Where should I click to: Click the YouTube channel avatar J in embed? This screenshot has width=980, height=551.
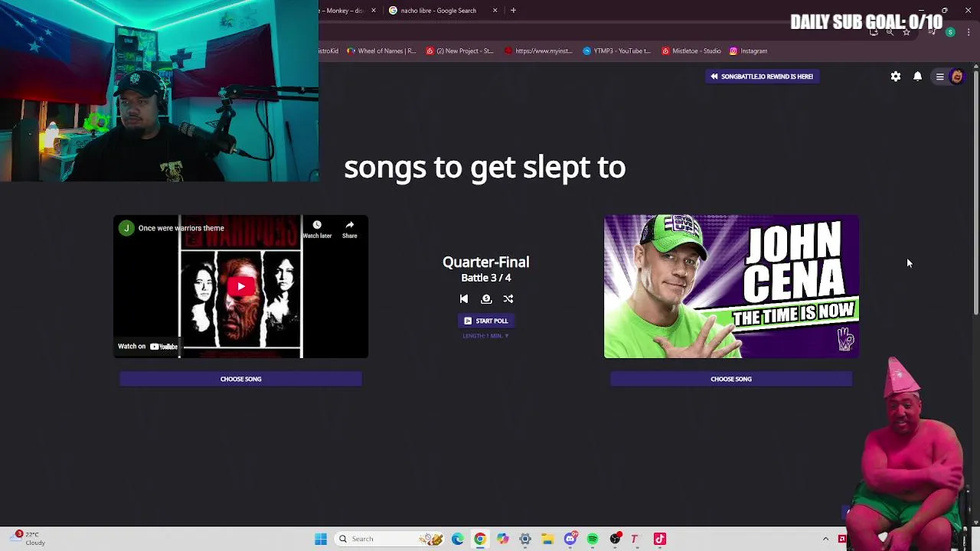(126, 228)
